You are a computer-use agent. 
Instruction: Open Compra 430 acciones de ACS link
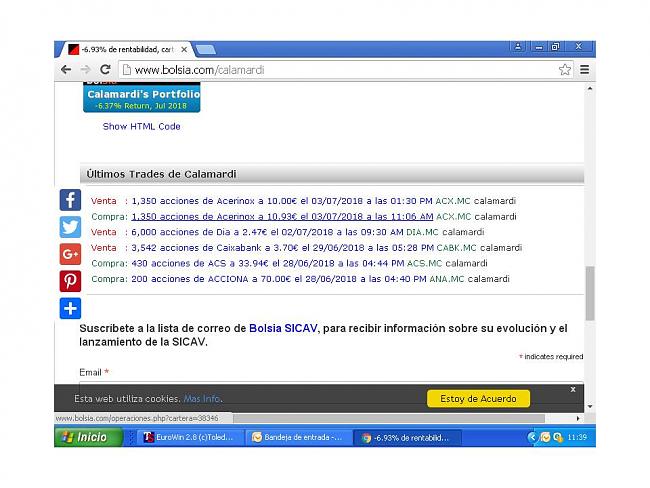(x=268, y=263)
